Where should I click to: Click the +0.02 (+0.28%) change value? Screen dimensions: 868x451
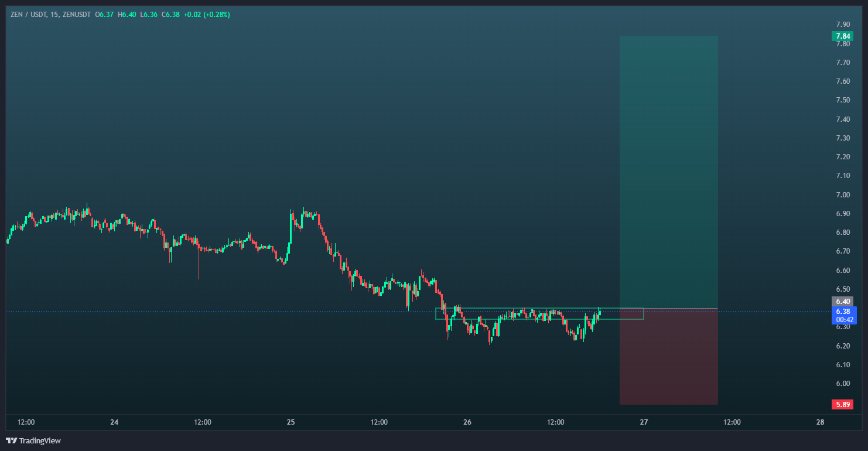tap(207, 14)
